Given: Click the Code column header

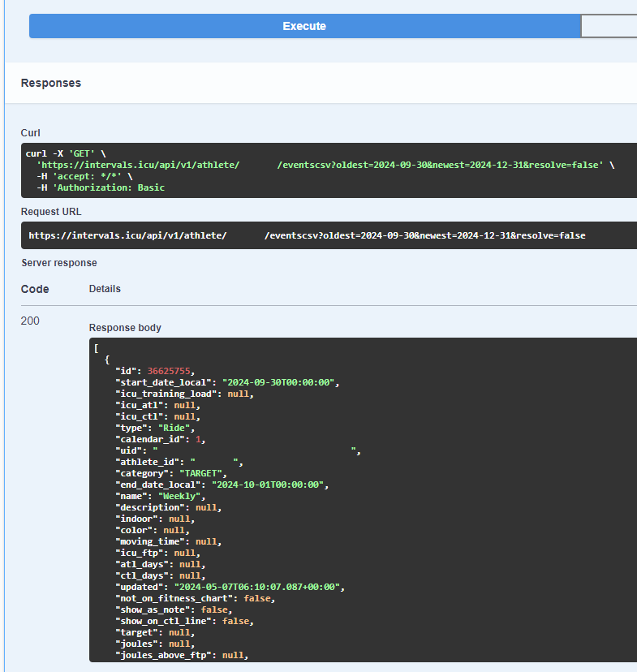Looking at the screenshot, I should point(35,289).
